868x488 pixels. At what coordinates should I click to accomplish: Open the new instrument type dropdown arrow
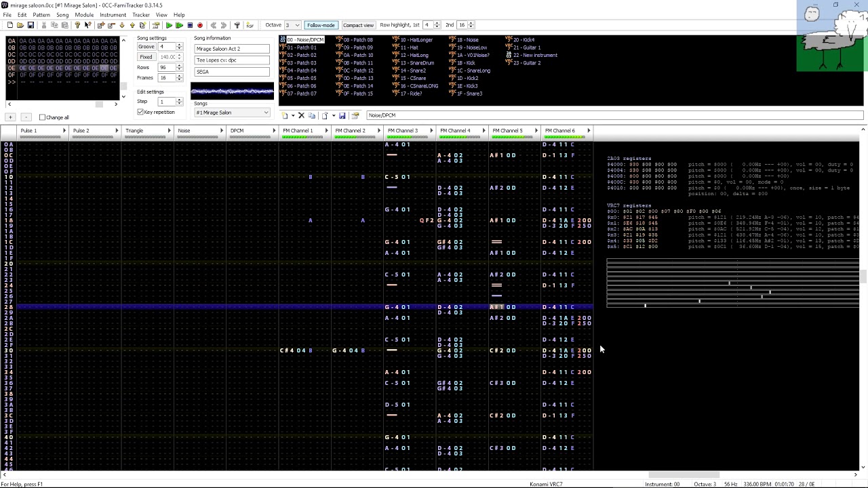(293, 116)
